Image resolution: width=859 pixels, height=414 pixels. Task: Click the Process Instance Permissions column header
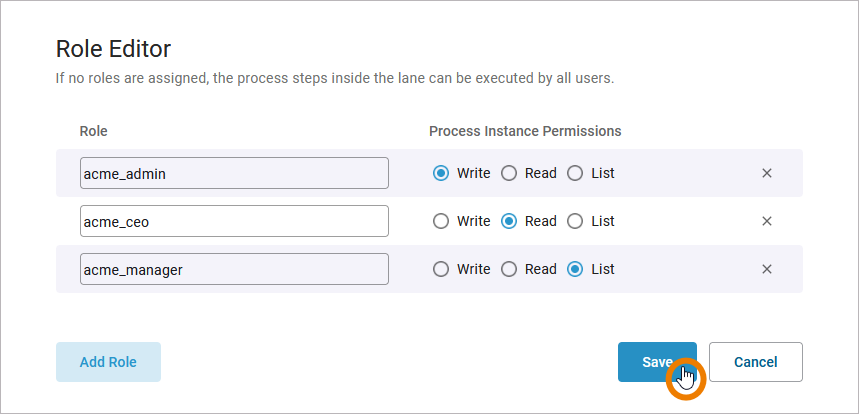tap(525, 131)
